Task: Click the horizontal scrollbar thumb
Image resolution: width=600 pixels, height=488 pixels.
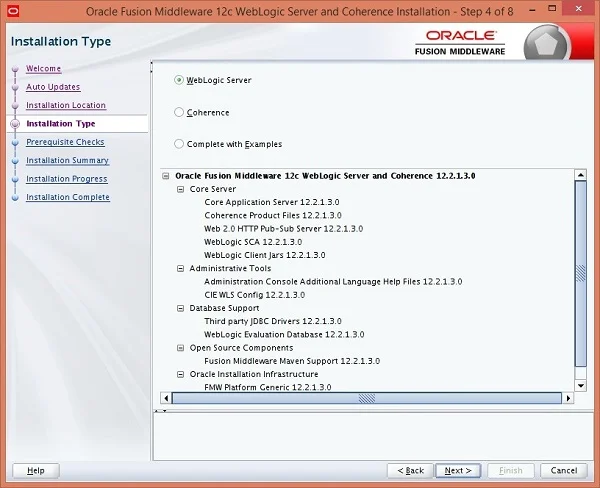Action: click(x=367, y=398)
